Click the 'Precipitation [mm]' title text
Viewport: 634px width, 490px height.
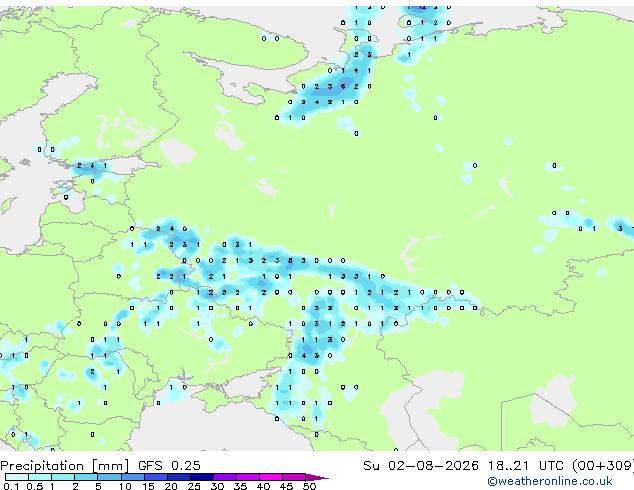[65, 466]
